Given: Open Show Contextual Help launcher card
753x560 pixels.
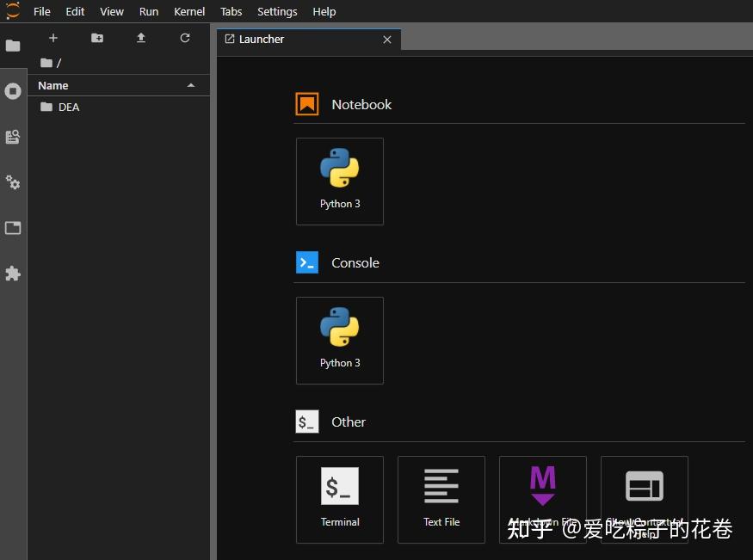Looking at the screenshot, I should pyautogui.click(x=644, y=499).
